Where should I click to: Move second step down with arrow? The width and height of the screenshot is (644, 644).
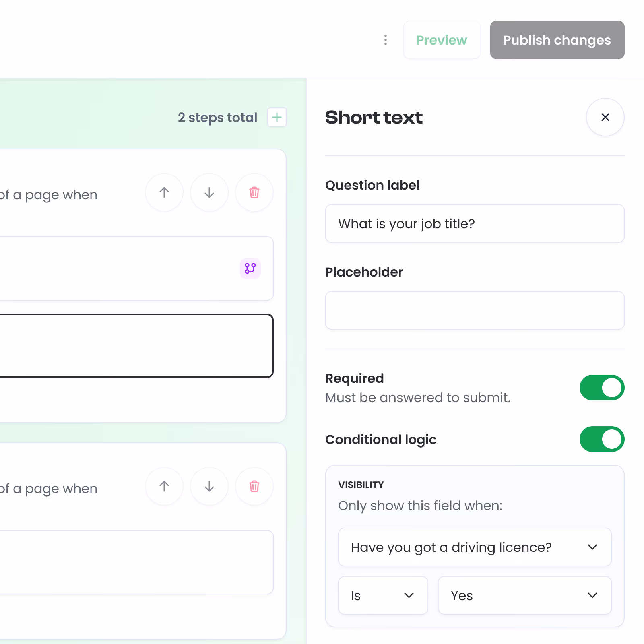point(209,486)
